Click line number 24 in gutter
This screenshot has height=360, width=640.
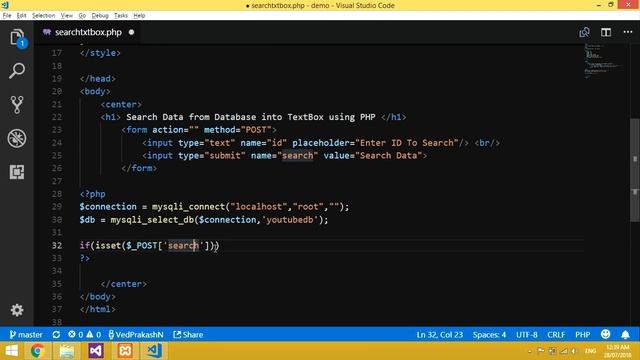pyautogui.click(x=57, y=143)
